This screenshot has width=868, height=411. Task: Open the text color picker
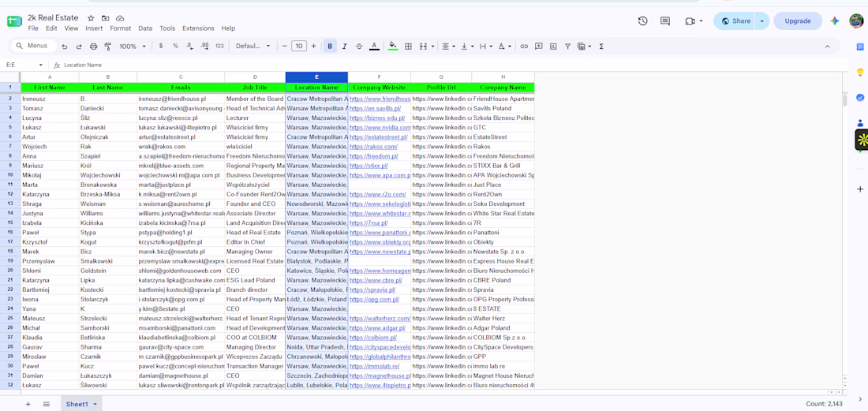click(374, 47)
